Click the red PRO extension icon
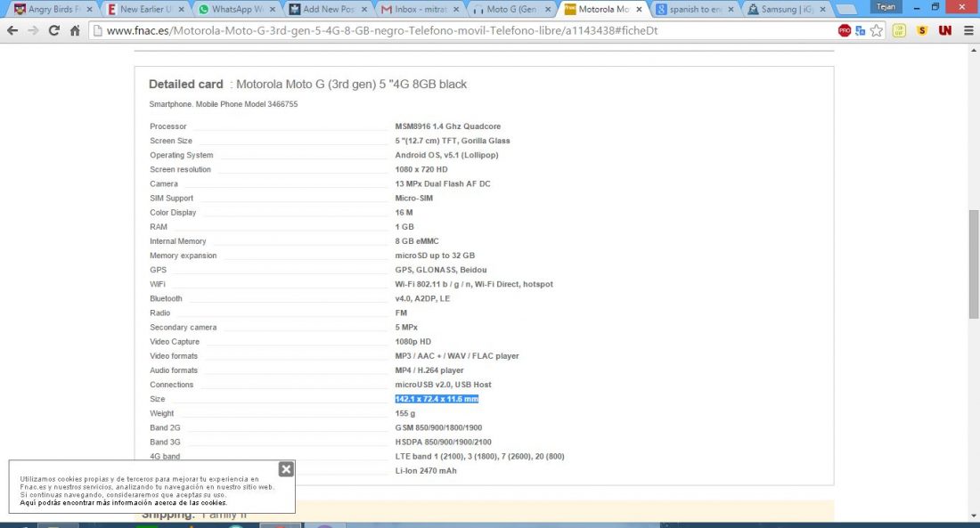 pos(844,30)
